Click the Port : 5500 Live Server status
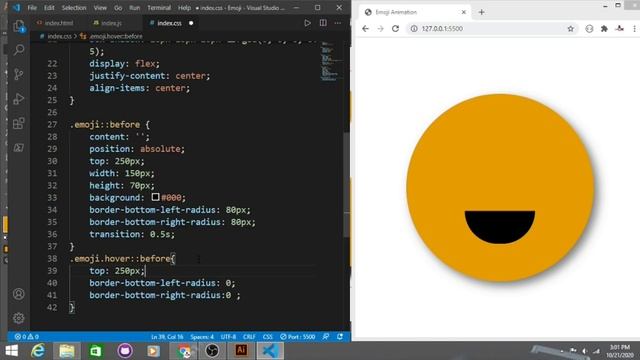This screenshot has width=640, height=360. [298, 337]
